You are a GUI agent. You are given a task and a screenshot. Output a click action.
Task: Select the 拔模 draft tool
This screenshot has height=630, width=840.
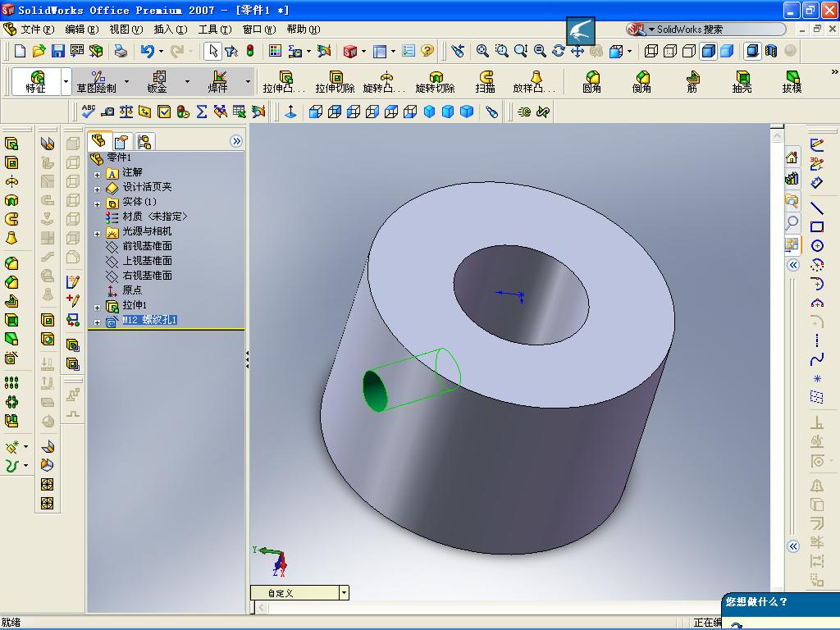[792, 81]
